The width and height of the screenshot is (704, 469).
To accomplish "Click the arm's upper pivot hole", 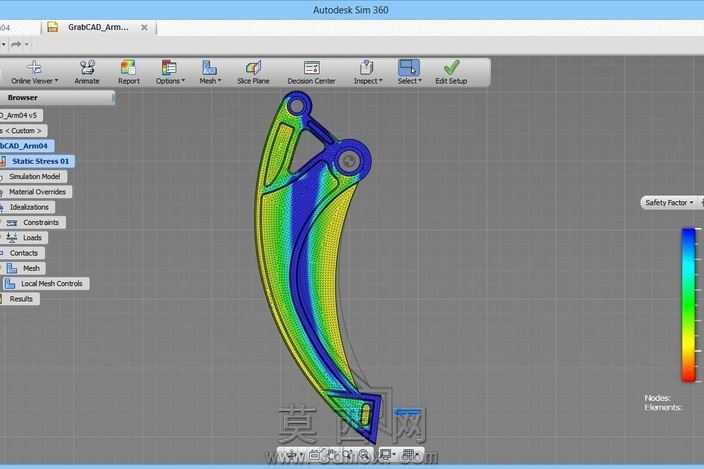I will point(296,106).
